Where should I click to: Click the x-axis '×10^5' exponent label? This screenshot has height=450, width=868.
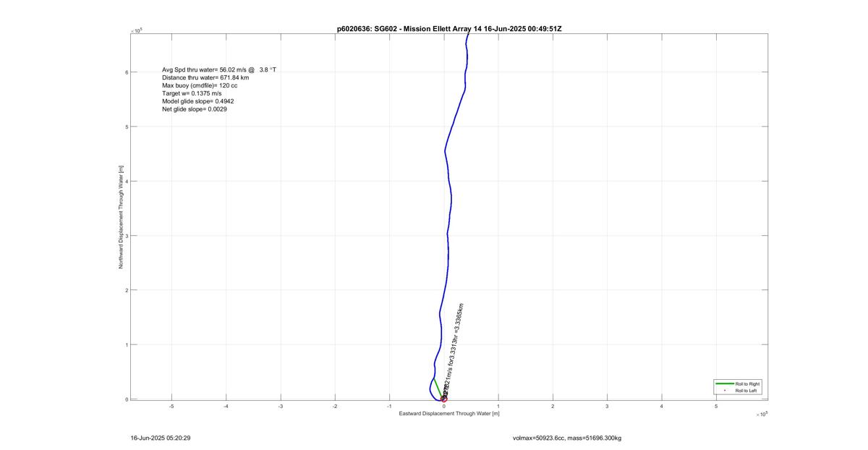(x=760, y=414)
